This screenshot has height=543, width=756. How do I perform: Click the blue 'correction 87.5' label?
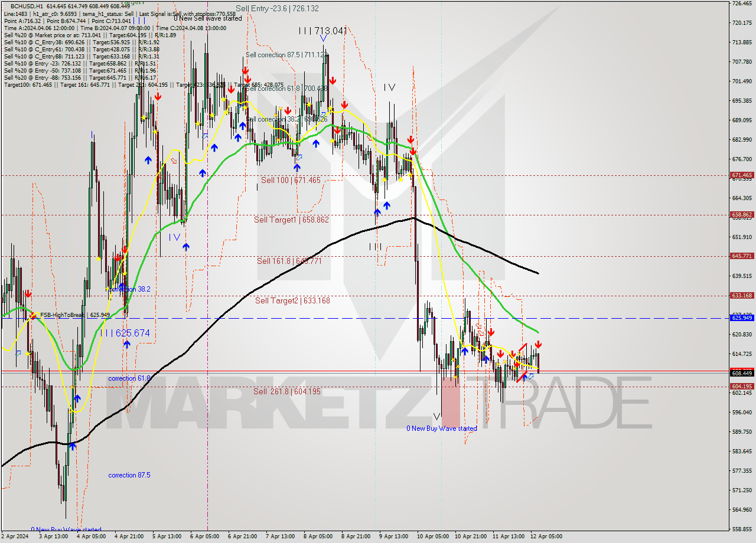[x=129, y=475]
